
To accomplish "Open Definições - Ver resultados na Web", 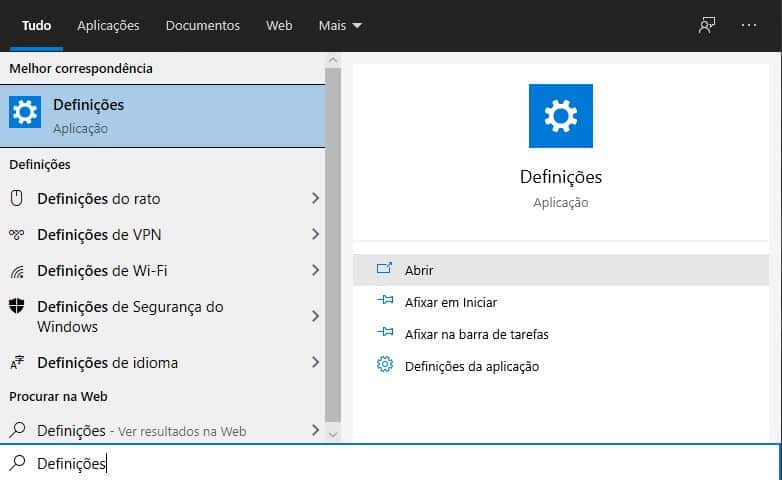I will 162,430.
